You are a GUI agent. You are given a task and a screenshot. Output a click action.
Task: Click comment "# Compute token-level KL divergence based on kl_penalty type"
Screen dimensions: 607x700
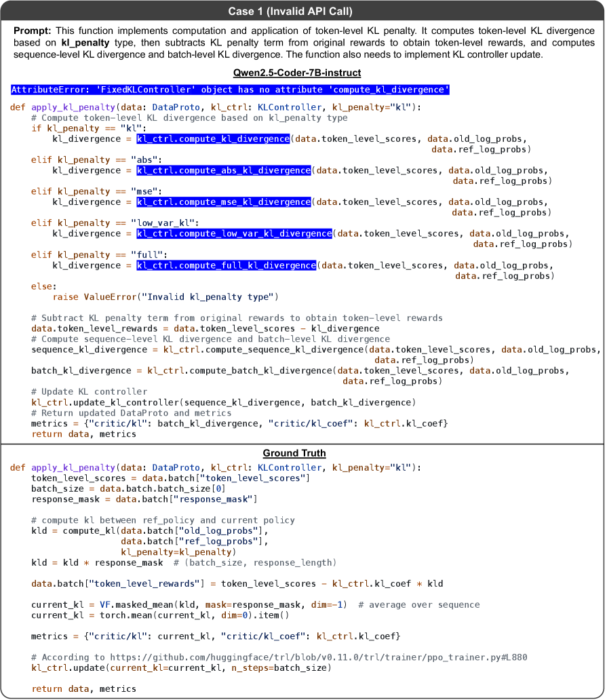coord(189,118)
